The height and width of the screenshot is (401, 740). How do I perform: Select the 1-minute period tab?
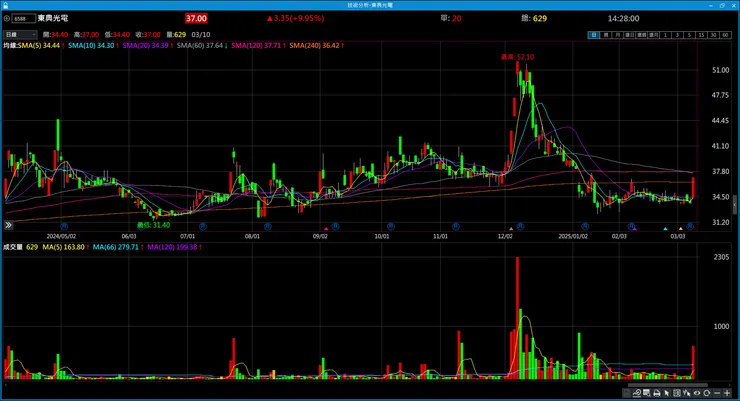[665, 35]
